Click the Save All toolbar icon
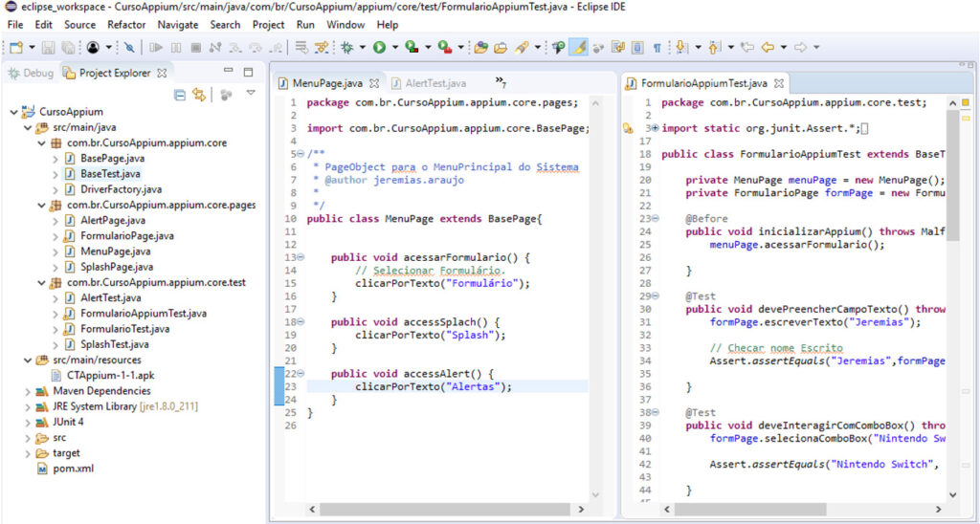The width and height of the screenshot is (980, 524). pyautogui.click(x=68, y=48)
